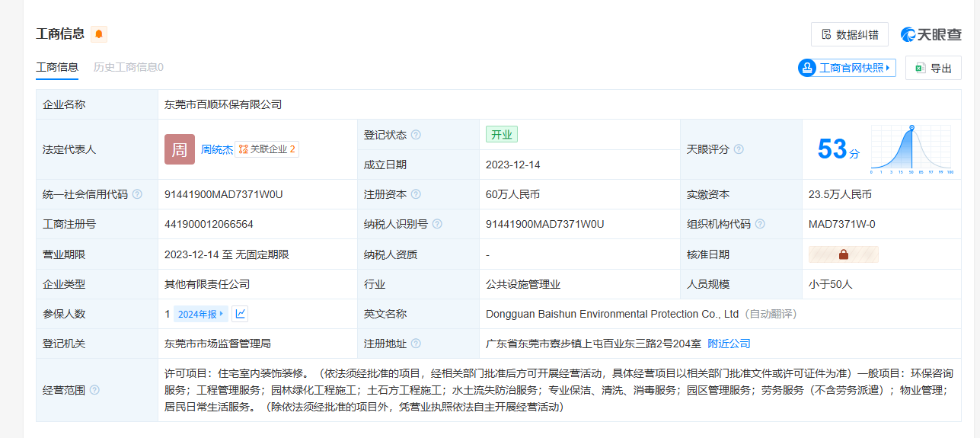980x438 pixels.
Task: Click the 53分 score value
Action: (x=838, y=149)
